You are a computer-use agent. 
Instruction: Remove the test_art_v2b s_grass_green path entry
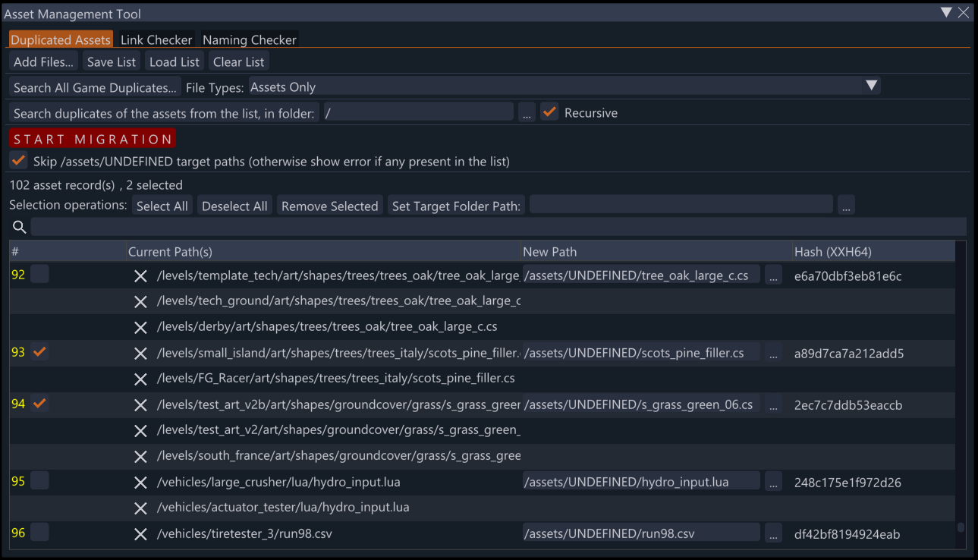point(140,405)
